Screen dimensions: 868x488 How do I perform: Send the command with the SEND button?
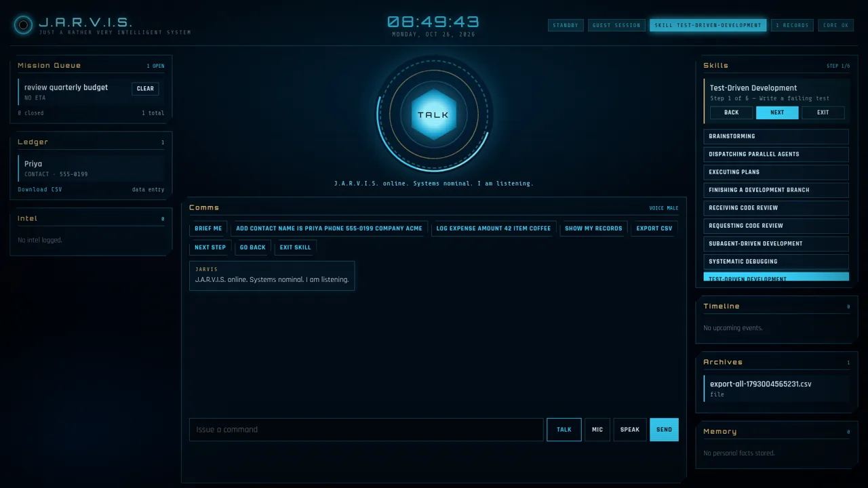664,430
